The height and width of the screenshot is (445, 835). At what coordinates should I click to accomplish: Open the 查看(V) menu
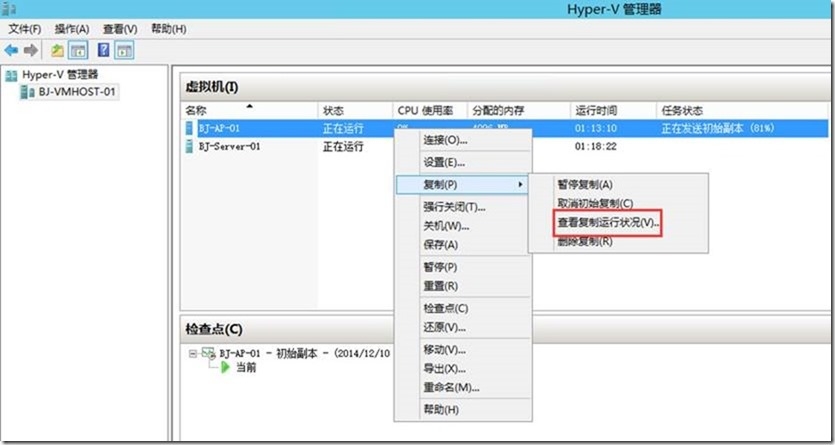pyautogui.click(x=120, y=29)
